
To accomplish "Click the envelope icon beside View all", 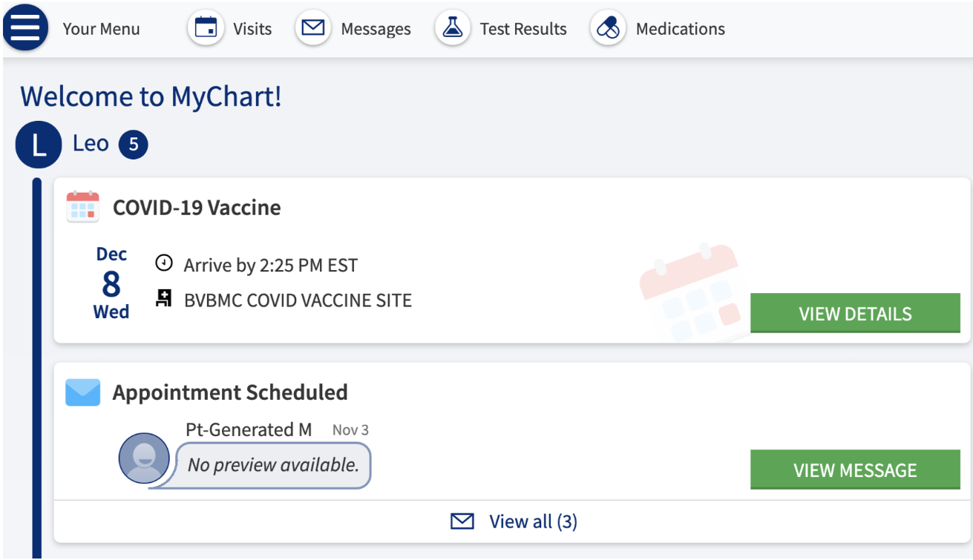I will 462,522.
